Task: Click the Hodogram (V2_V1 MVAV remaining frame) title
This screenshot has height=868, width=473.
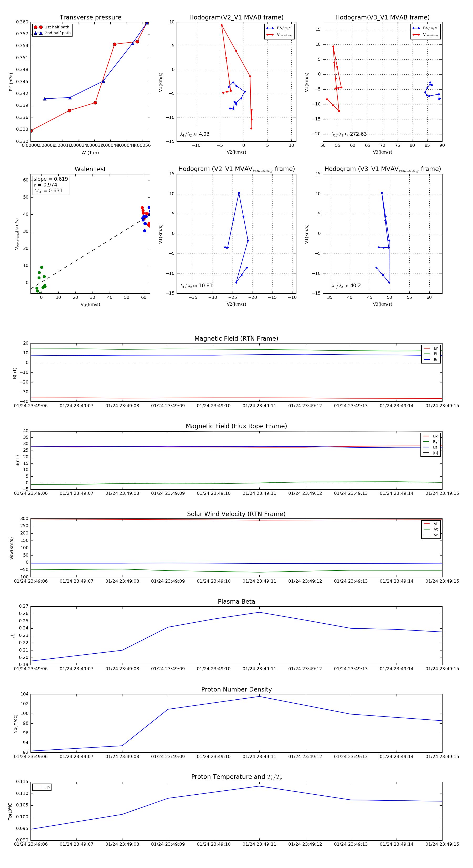Action: [236, 169]
